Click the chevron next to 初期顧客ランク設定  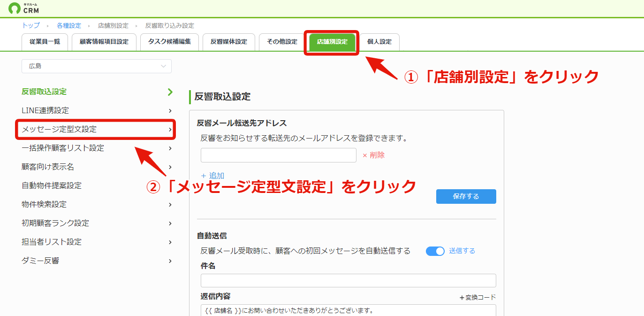tap(170, 223)
